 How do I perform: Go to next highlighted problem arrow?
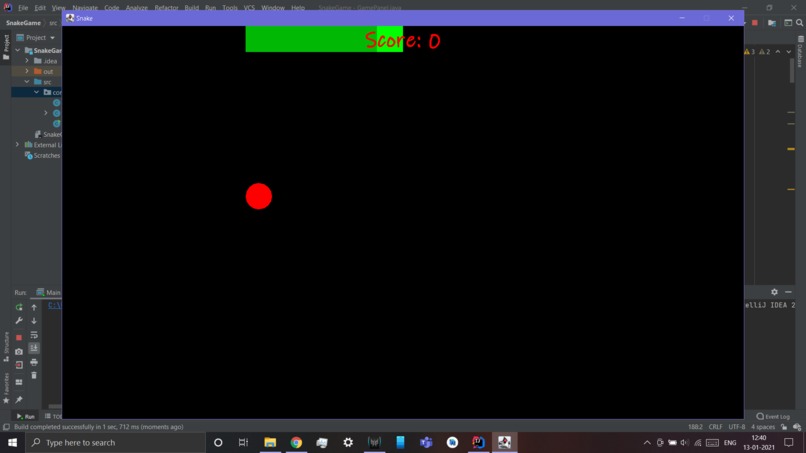pos(789,52)
